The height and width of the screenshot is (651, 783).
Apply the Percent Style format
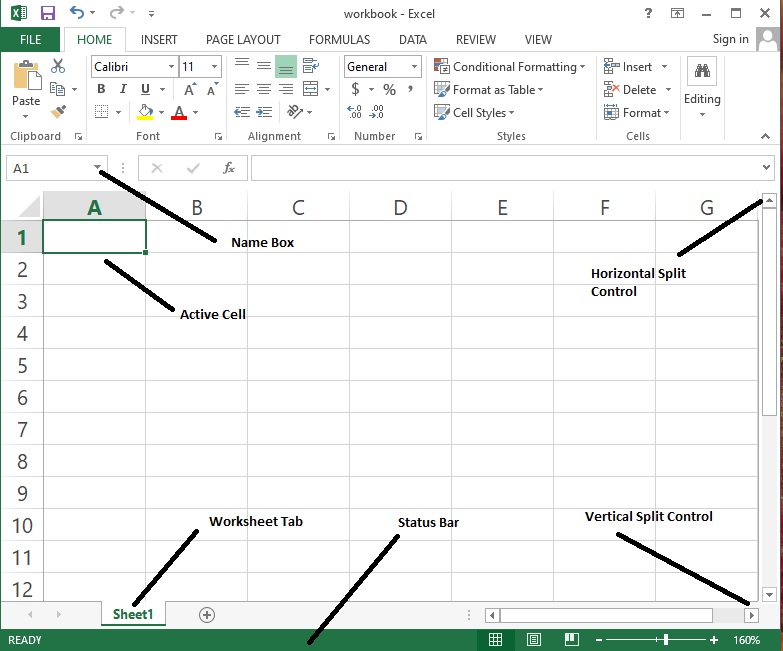389,90
